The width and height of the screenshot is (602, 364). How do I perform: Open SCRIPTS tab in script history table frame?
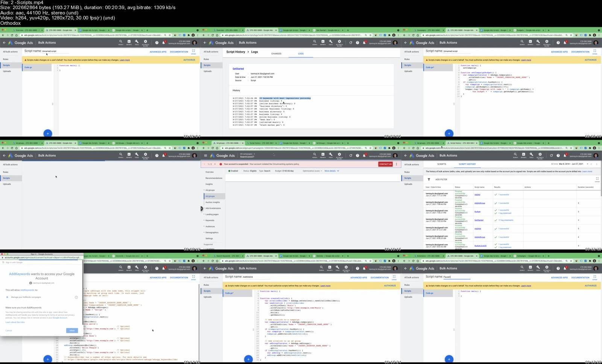click(x=442, y=164)
